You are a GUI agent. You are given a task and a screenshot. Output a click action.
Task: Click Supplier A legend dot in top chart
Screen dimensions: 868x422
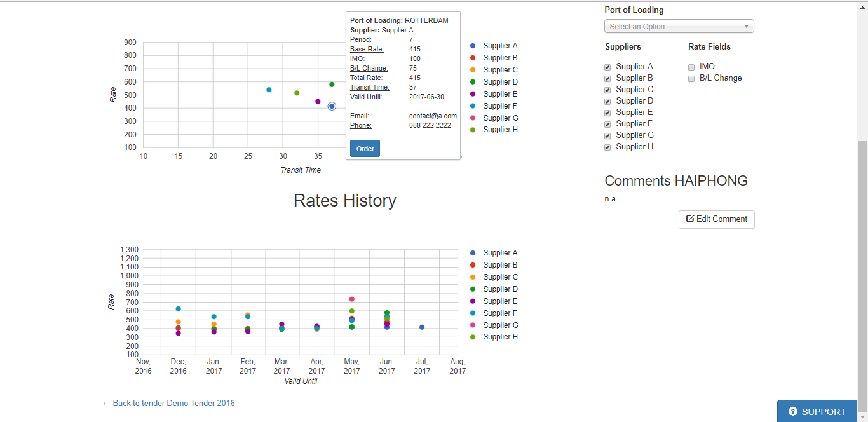tap(473, 46)
